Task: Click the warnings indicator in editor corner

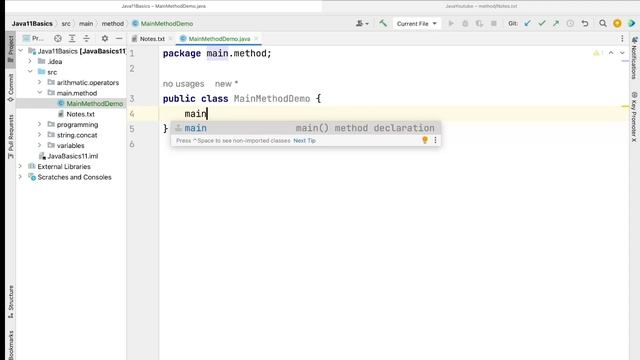Action: 598,53
